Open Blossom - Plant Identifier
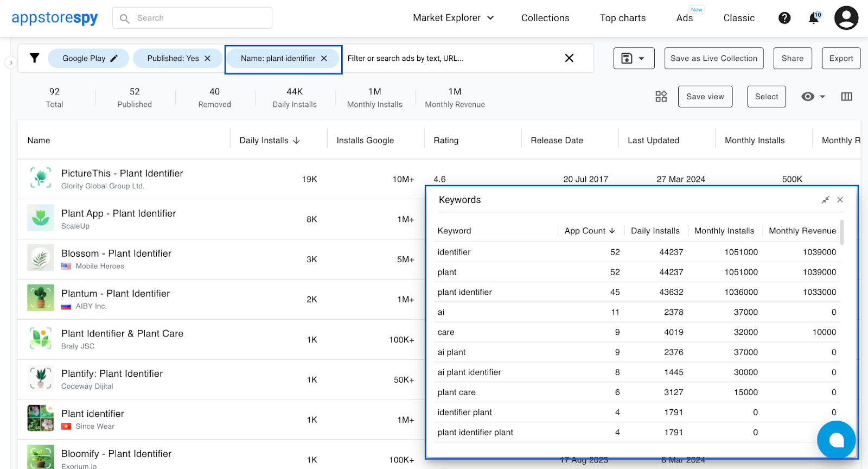The height and width of the screenshot is (469, 868). point(116,253)
